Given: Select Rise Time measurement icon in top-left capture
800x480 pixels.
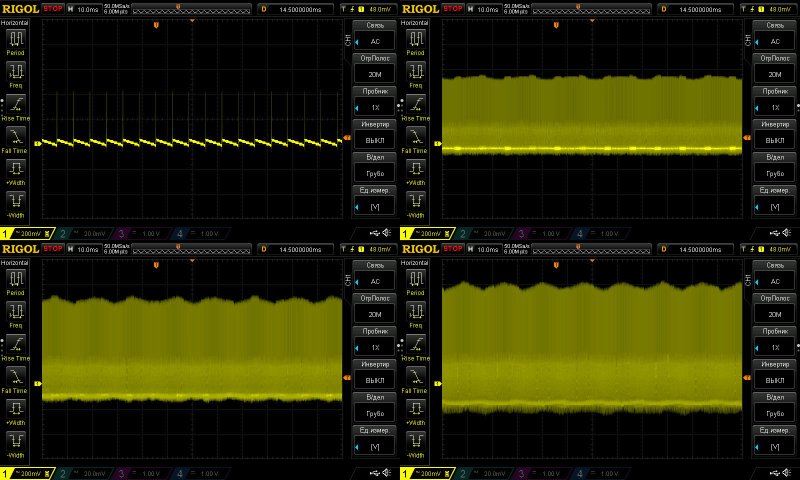Looking at the screenshot, I should [16, 104].
